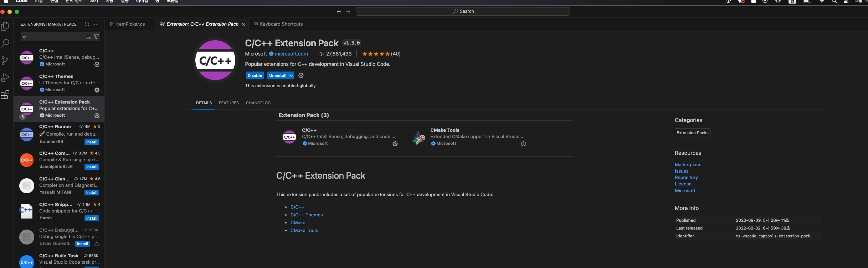Screen dimensions: 868x268
Task: Switch to the DETAILS tab
Action: pos(204,103)
